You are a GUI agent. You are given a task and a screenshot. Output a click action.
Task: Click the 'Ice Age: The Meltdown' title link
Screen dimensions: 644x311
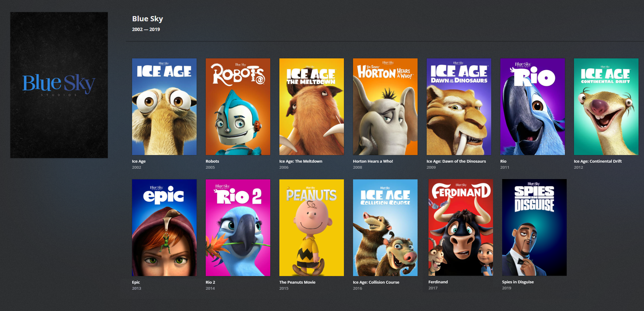point(301,161)
